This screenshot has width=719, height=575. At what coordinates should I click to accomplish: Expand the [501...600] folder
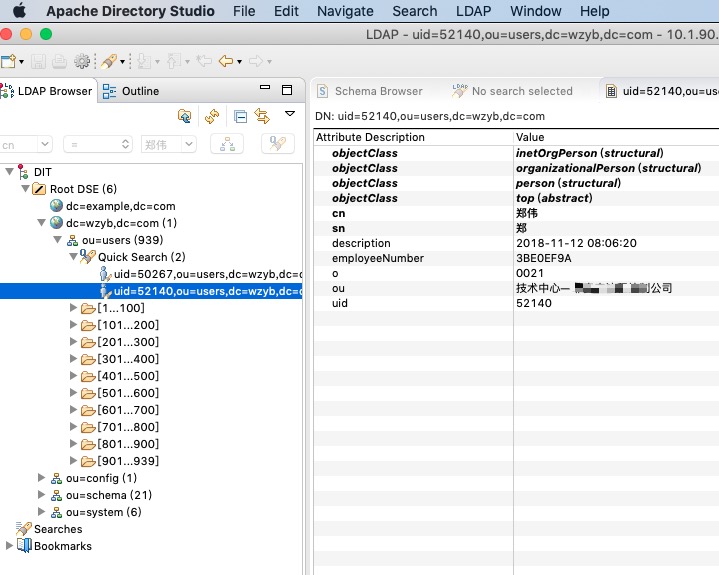click(x=73, y=393)
